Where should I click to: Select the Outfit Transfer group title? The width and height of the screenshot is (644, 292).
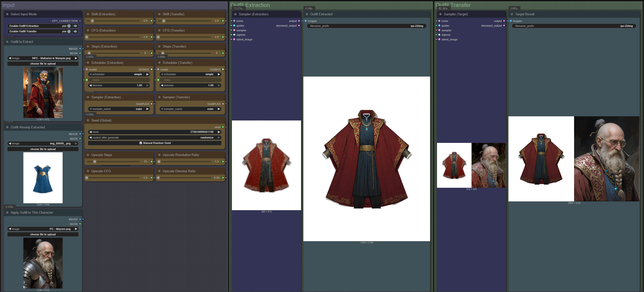pyautogui.click(x=453, y=5)
